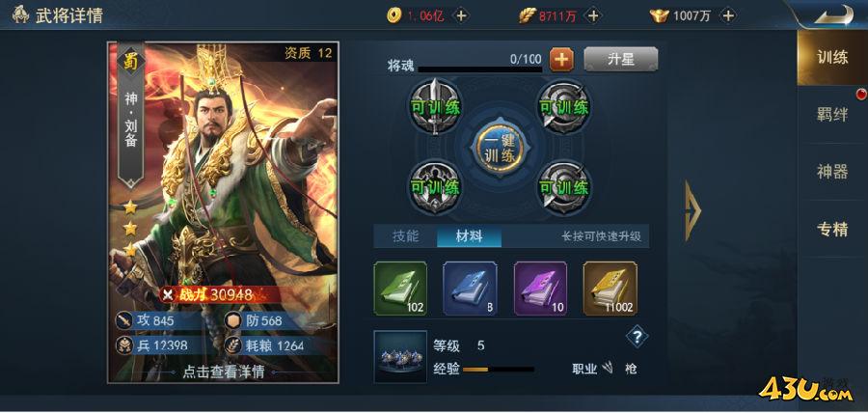Screen dimensions: 868x413
Task: Open the 神器 side tab
Action: tap(832, 172)
